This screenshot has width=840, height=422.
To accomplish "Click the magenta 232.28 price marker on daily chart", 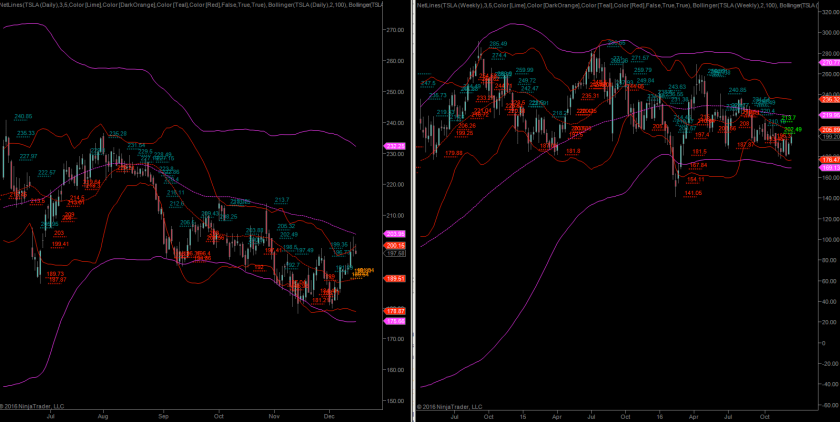I will [x=395, y=146].
